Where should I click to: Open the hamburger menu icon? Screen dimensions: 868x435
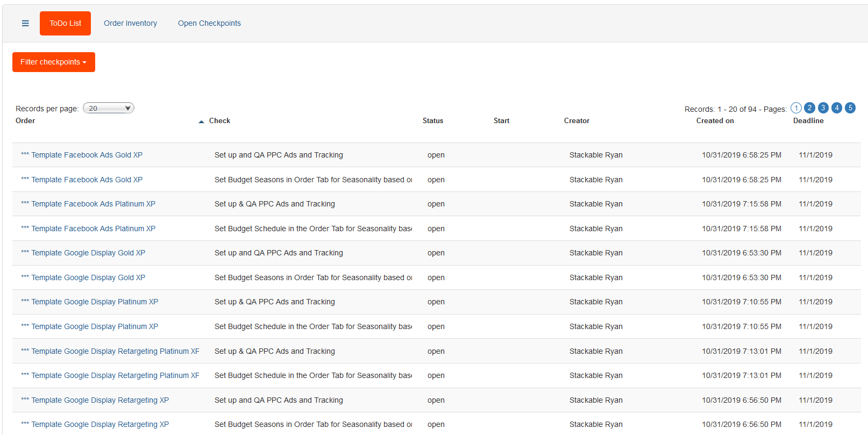(25, 23)
